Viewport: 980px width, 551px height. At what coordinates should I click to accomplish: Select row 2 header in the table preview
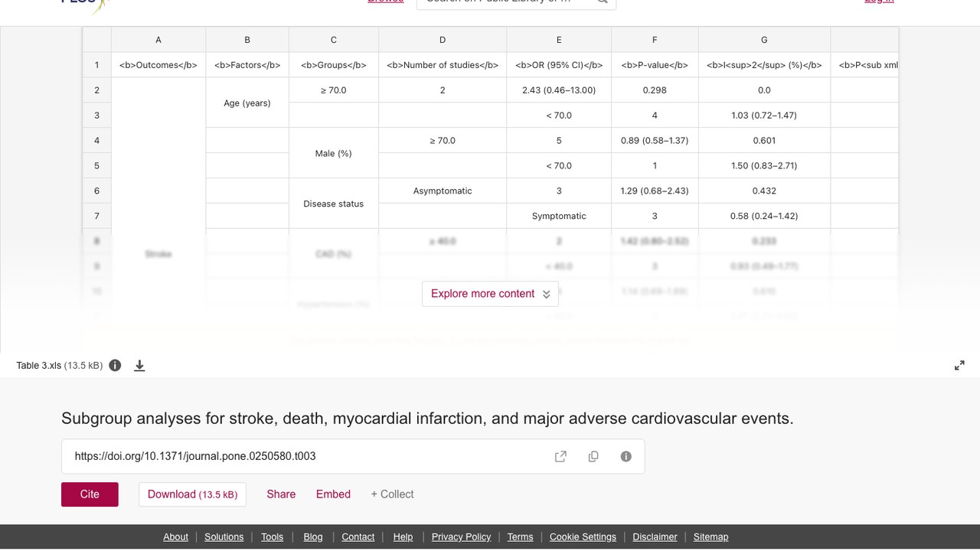pyautogui.click(x=97, y=90)
